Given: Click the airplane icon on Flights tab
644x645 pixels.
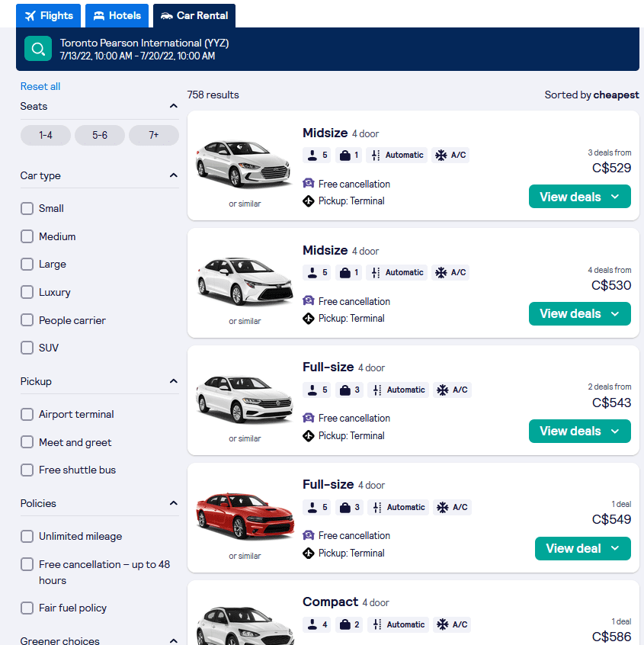Looking at the screenshot, I should (x=28, y=15).
